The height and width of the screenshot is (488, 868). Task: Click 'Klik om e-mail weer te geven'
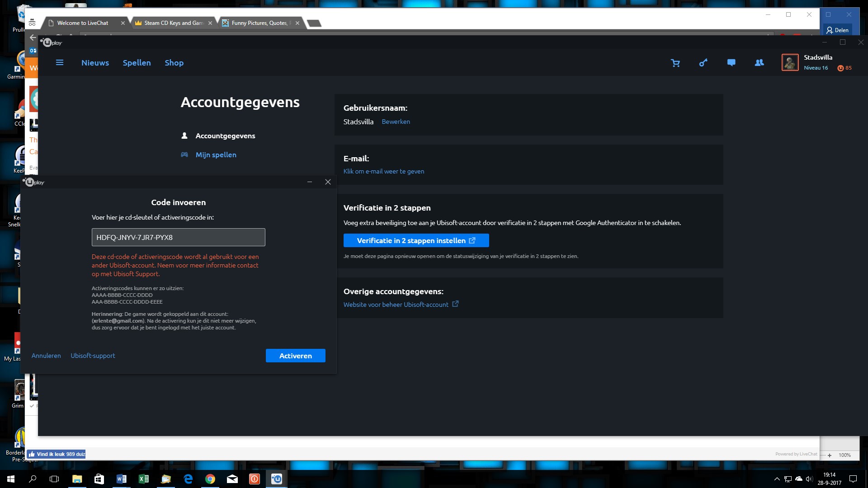click(x=383, y=171)
